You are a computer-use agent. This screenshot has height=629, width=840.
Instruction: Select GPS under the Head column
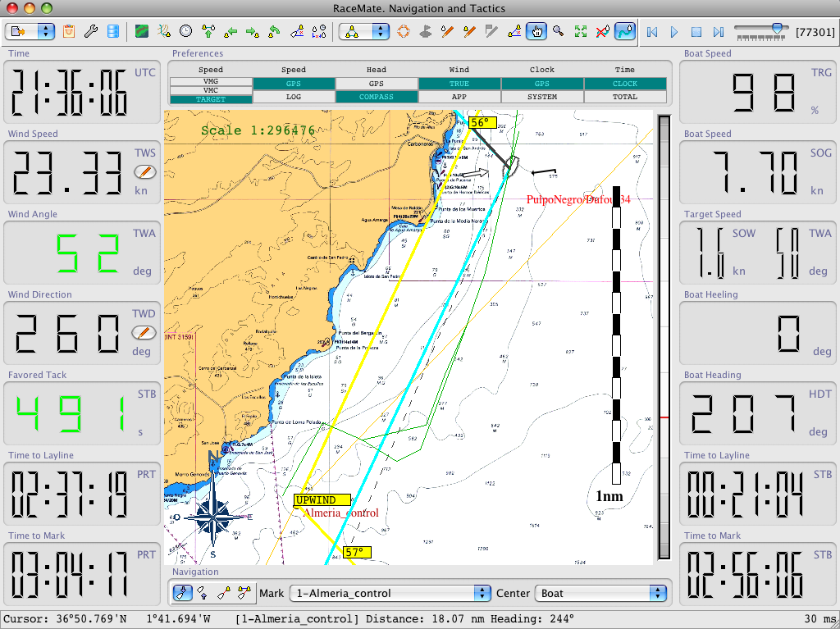(376, 84)
